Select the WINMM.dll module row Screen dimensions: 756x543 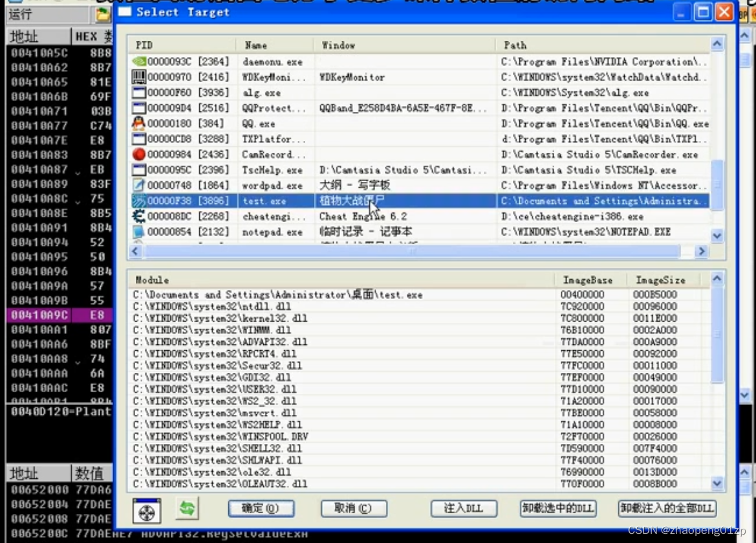point(418,330)
